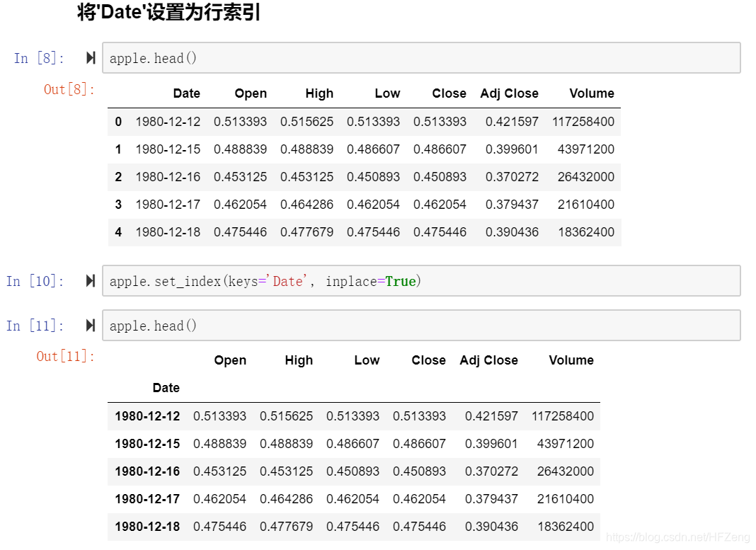Click the Close column header in Out[11]
This screenshot has height=550, width=756.
[x=428, y=360]
